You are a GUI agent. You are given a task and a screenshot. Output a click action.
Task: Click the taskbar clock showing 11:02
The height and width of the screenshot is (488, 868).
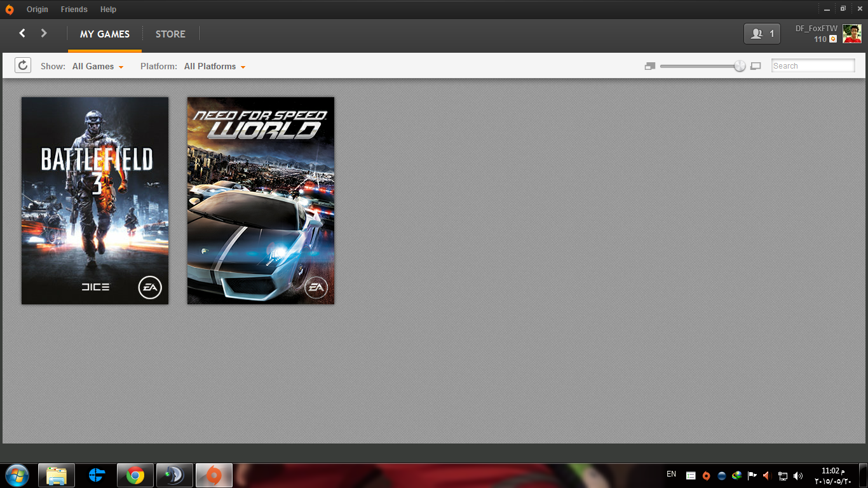coord(833,476)
